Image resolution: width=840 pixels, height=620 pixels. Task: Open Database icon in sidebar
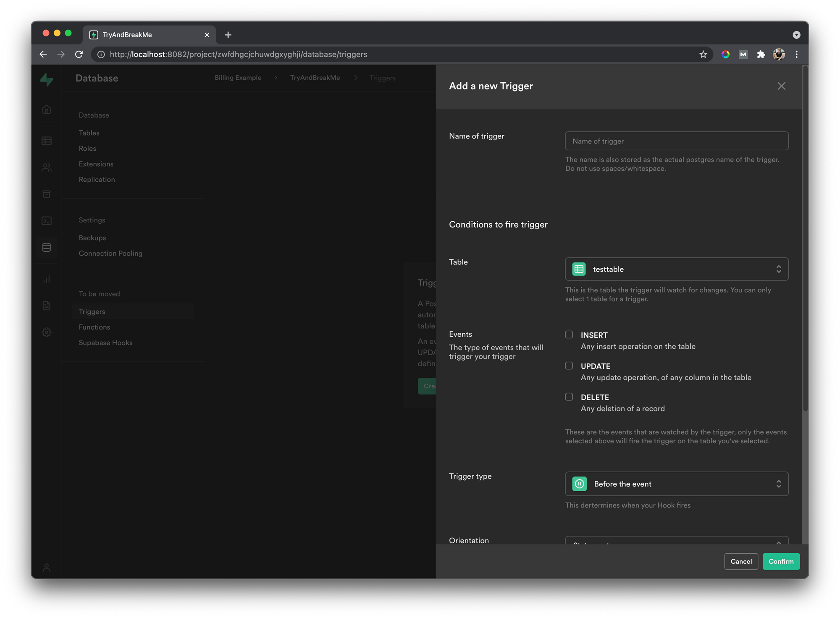click(47, 248)
